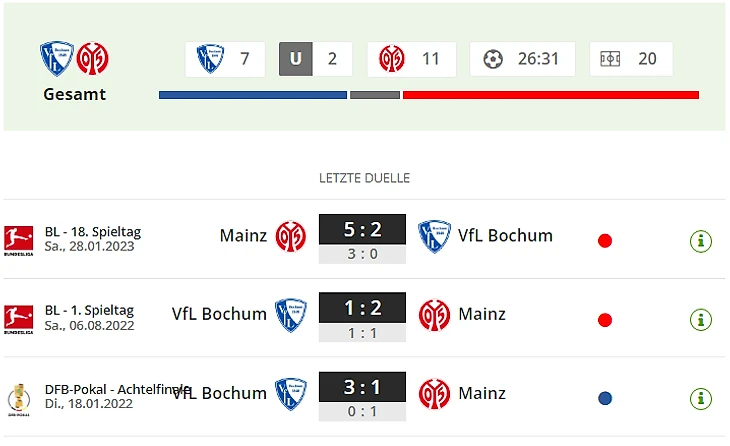The image size is (730, 446).
Task: Open VfL Bochum team link in 1:2 match
Action: point(219,314)
